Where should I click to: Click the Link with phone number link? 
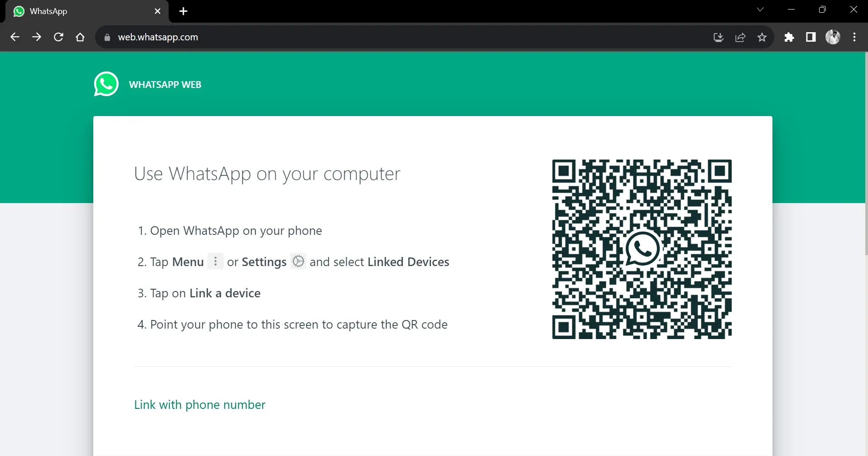199,404
